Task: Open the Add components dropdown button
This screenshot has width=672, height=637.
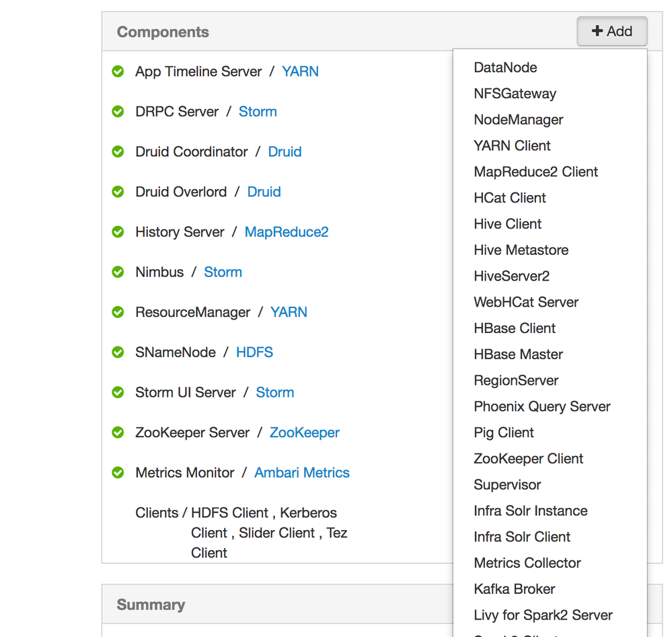Action: (611, 32)
